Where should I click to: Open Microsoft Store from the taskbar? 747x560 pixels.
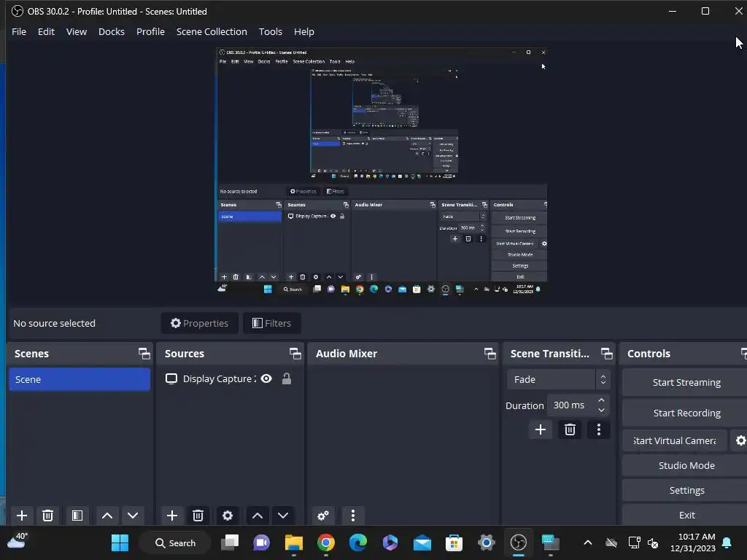coord(454,542)
